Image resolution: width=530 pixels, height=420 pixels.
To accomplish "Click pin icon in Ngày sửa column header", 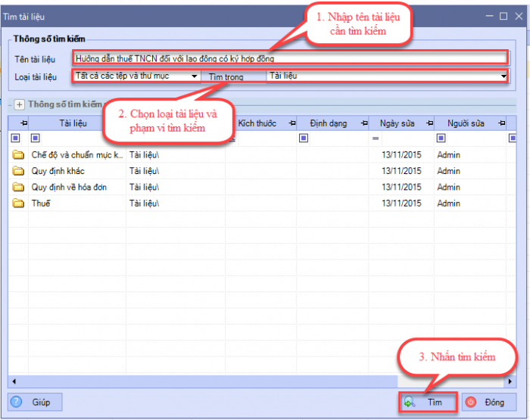I will (373, 123).
